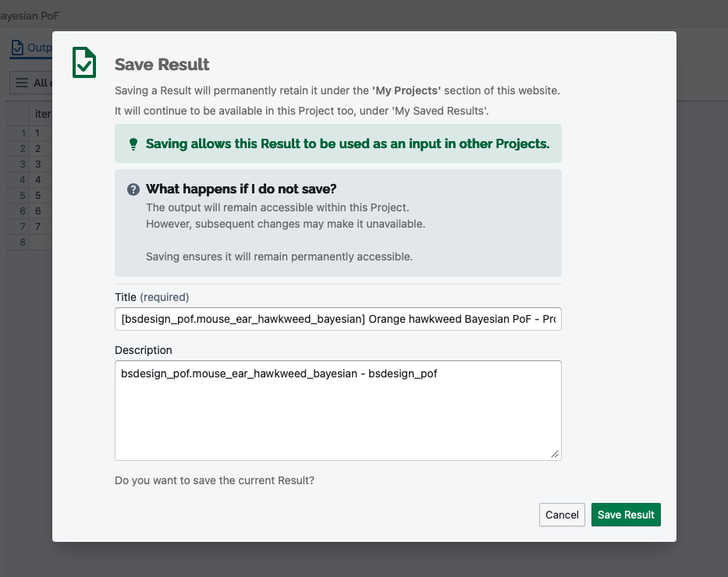Viewport: 728px width, 577px height.
Task: Select row number 1 in table
Action: coord(23,133)
